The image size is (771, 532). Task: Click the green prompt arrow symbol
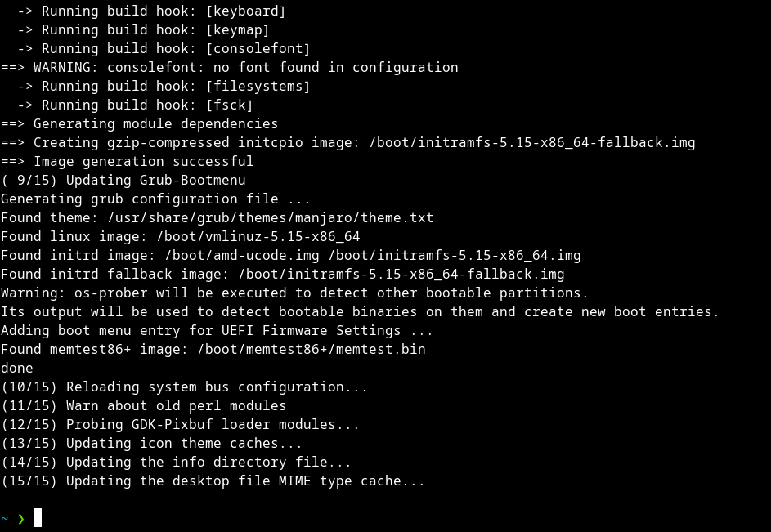click(x=21, y=519)
